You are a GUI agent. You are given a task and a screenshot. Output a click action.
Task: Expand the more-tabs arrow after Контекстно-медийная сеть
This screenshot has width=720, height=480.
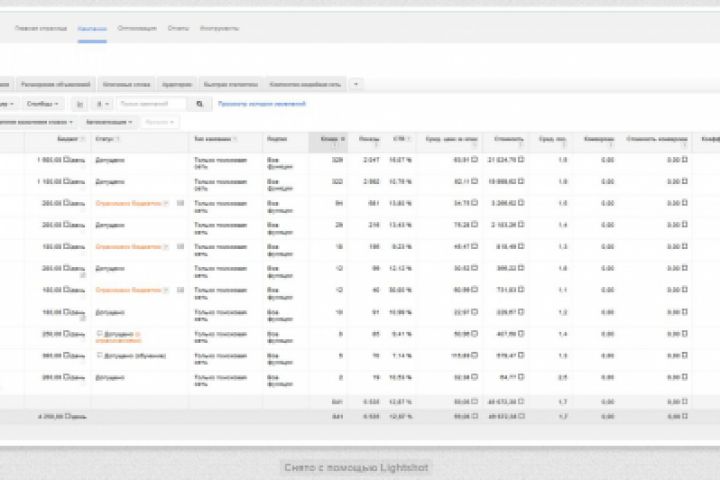[x=356, y=85]
